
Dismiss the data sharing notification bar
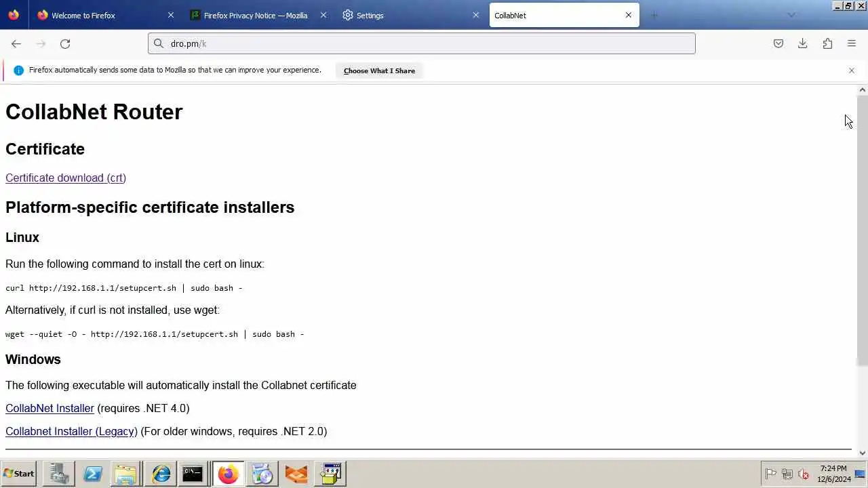pos(852,70)
